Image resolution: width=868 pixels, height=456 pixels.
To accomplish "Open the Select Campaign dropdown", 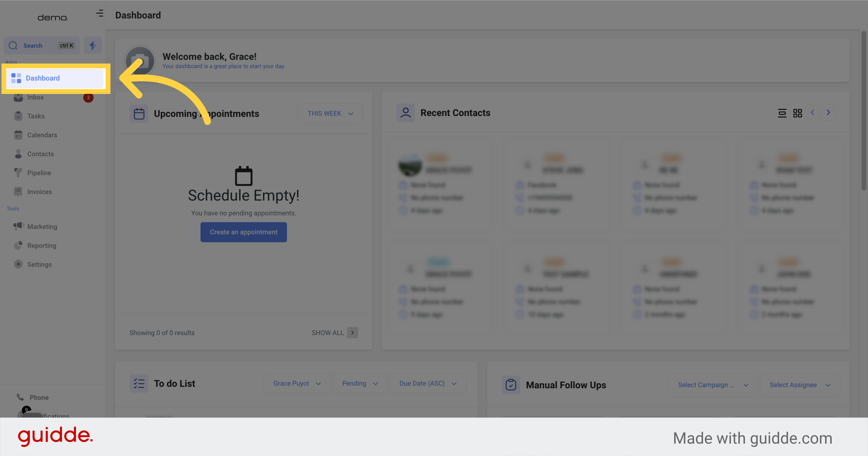I will 713,385.
